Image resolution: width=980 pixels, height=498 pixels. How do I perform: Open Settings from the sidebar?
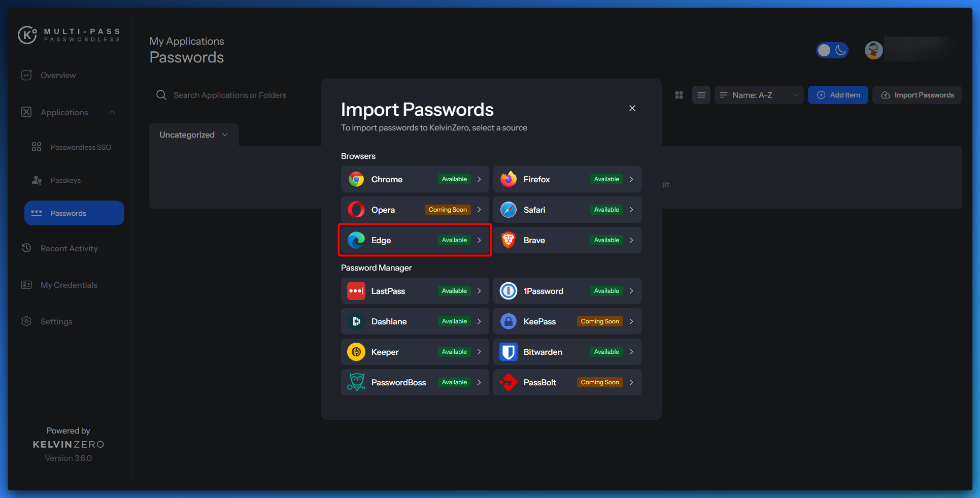point(56,321)
